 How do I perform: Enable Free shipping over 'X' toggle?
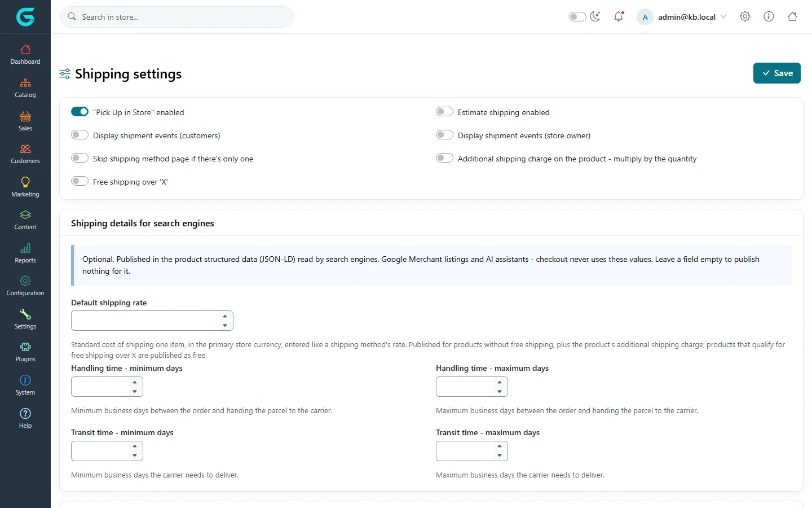80,181
